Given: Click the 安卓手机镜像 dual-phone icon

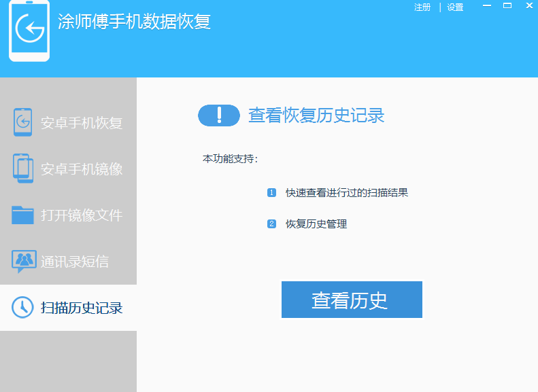Looking at the screenshot, I should tap(23, 168).
